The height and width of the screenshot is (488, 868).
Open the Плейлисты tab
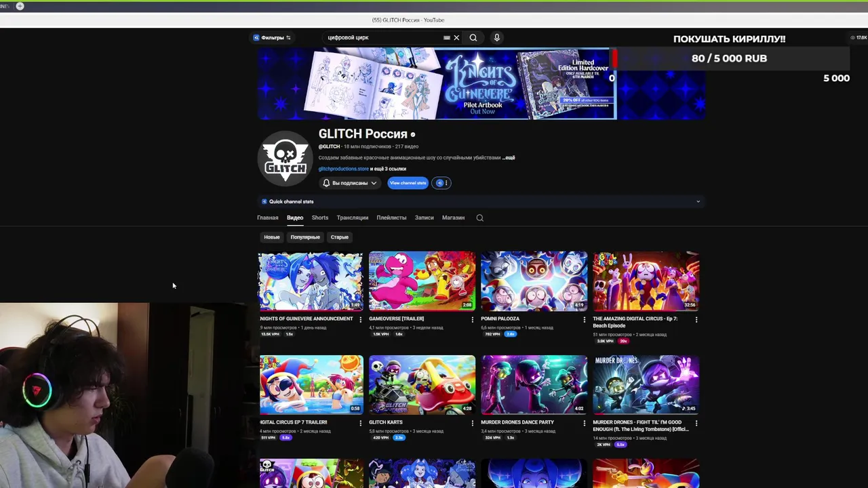tap(391, 218)
